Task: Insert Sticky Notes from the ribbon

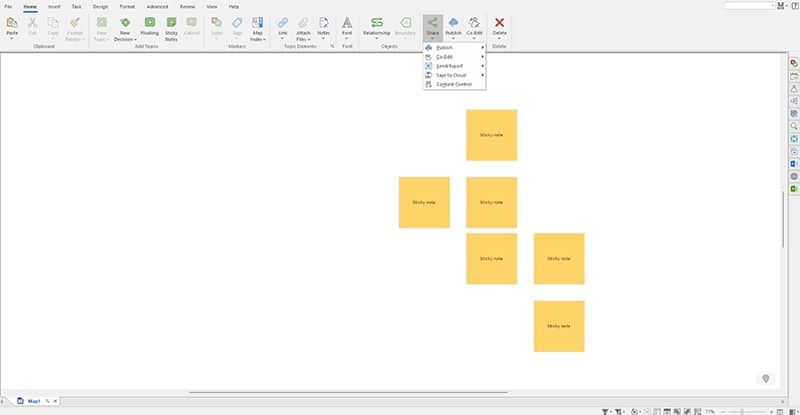Action: coord(171,22)
